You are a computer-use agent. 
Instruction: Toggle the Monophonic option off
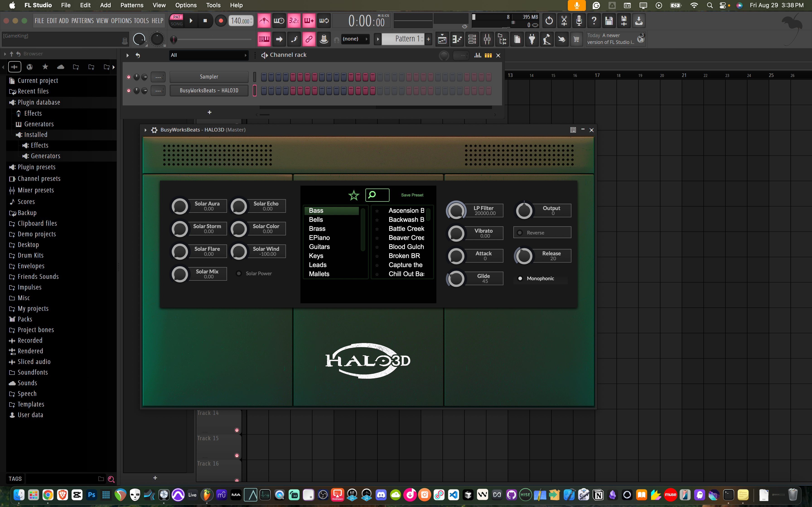point(520,279)
